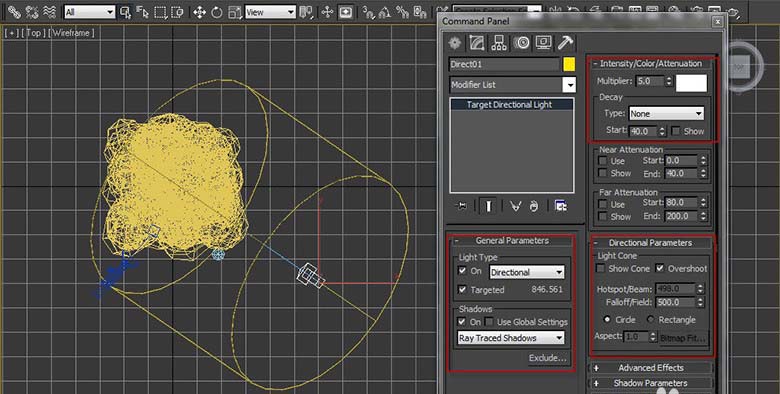
Task: Pin the modifier stack
Action: point(462,205)
